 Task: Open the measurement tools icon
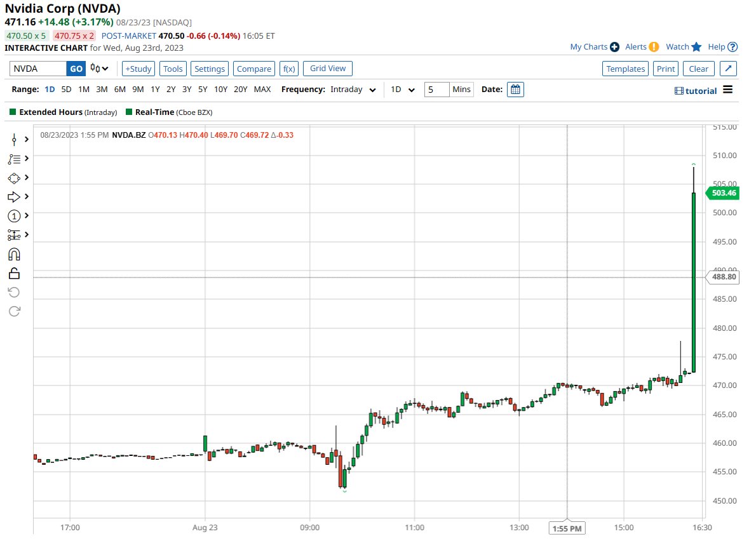click(x=14, y=235)
